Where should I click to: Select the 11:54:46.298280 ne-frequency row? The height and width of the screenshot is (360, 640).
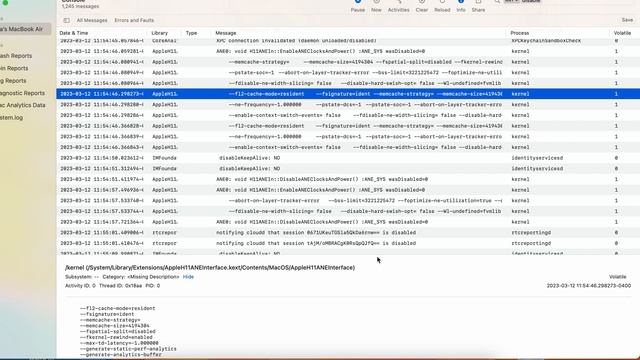(x=348, y=104)
